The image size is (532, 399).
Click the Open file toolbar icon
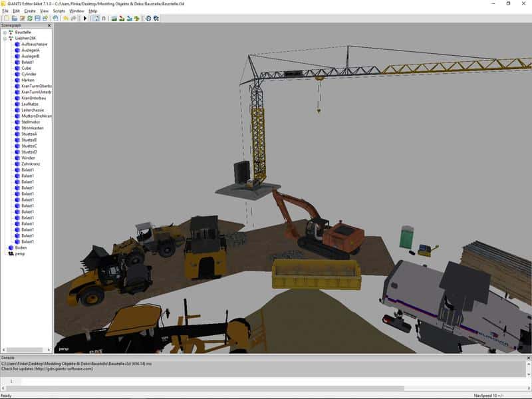pos(14,18)
